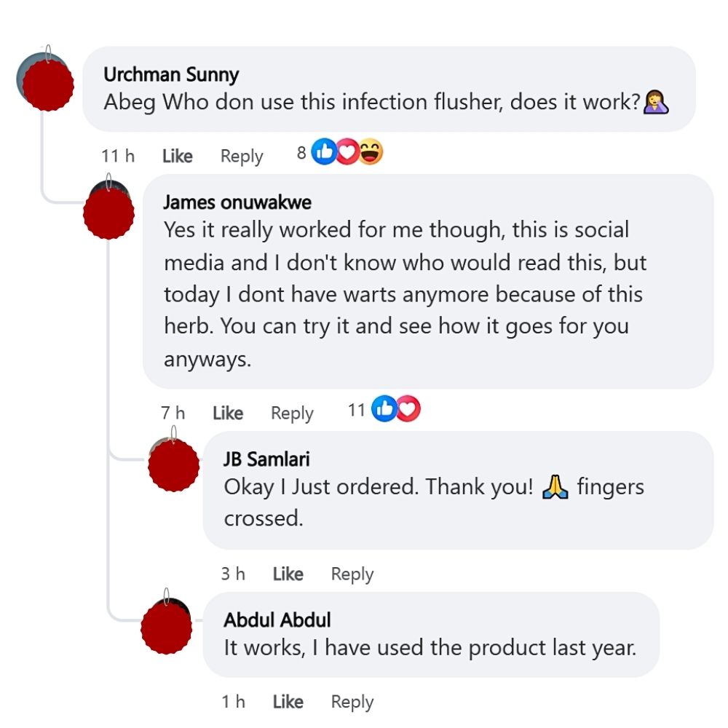Click the 11 reactions count on James's reply
This screenshot has height=728, width=728.
coord(357,408)
